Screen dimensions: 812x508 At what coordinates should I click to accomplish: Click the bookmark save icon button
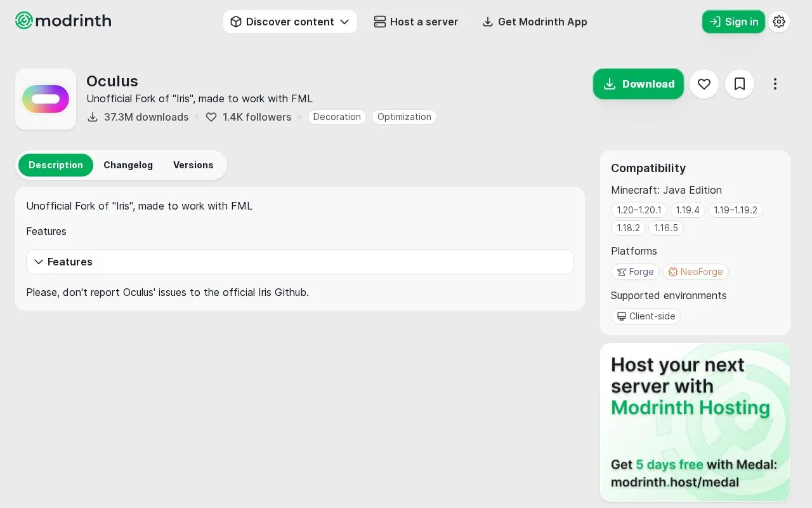coord(740,84)
